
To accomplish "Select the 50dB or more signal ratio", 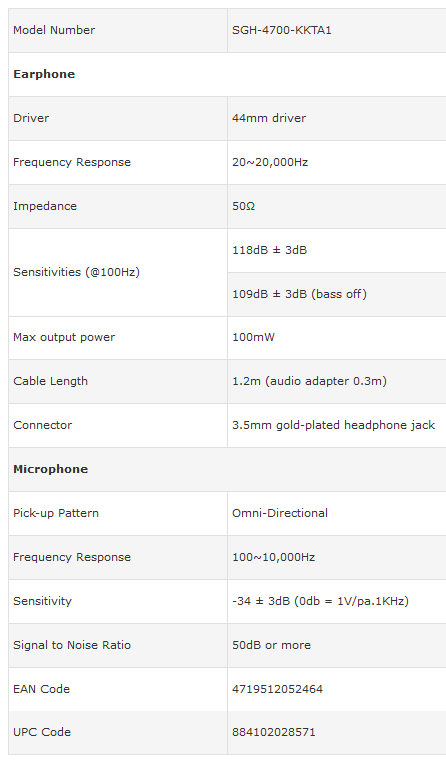I will (x=271, y=645).
